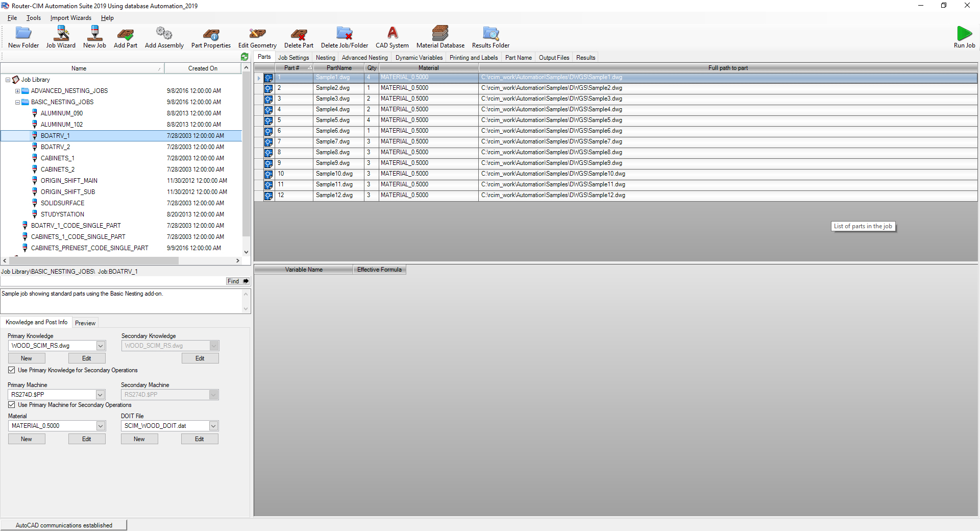Switch to the Job Settings tab

[293, 58]
